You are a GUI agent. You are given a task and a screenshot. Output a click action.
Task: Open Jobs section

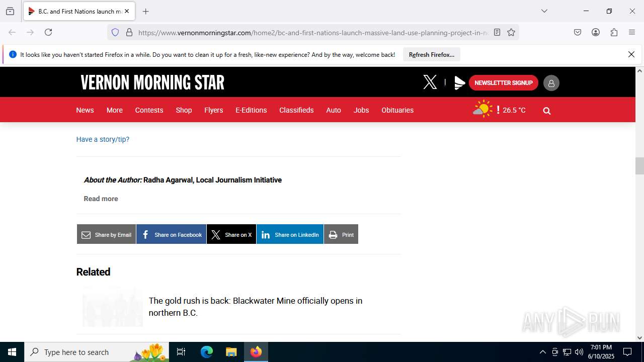[361, 110]
